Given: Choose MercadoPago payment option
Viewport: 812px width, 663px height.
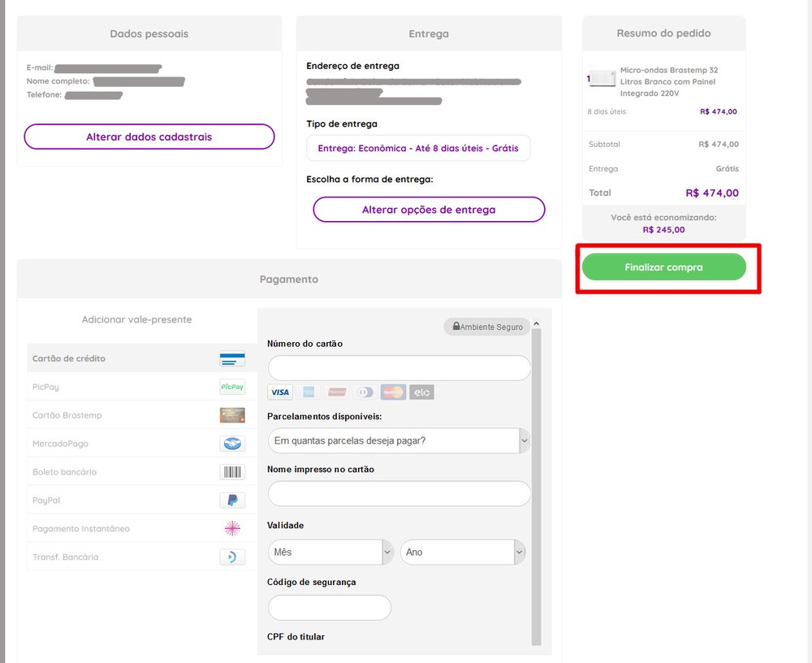Looking at the screenshot, I should coord(142,444).
